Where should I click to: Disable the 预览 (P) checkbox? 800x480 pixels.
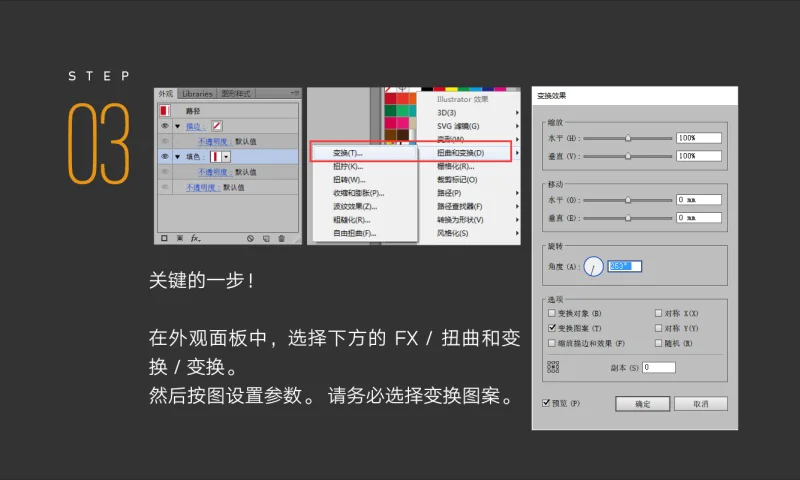pyautogui.click(x=546, y=403)
